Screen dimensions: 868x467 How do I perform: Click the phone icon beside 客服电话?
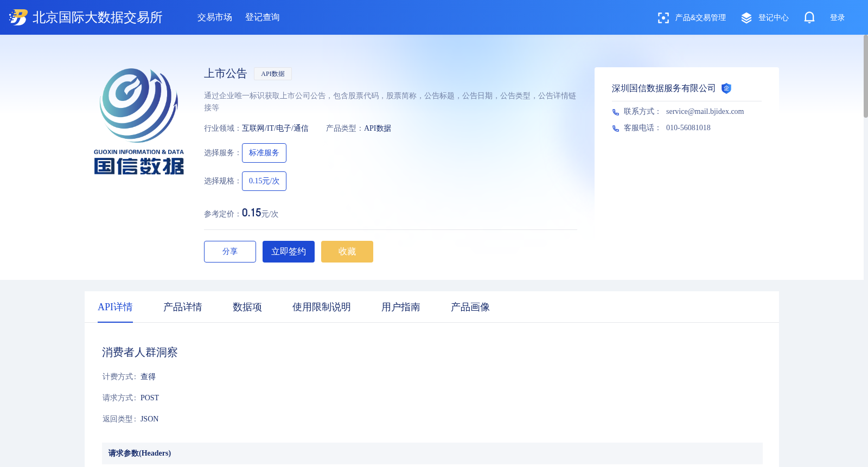coord(616,129)
